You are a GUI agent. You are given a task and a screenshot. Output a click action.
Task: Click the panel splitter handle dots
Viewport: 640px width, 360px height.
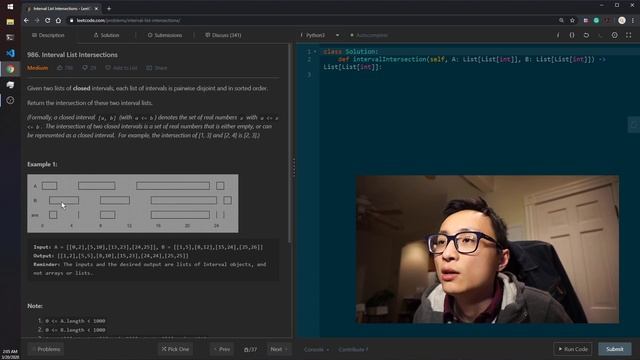click(x=294, y=167)
